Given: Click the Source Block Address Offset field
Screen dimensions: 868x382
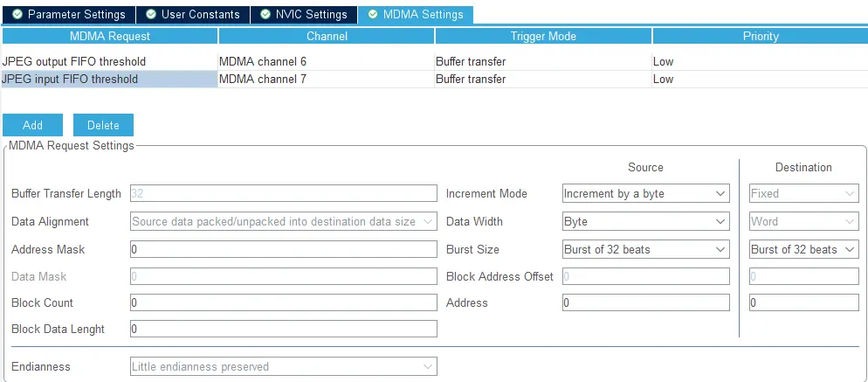Looking at the screenshot, I should 646,276.
